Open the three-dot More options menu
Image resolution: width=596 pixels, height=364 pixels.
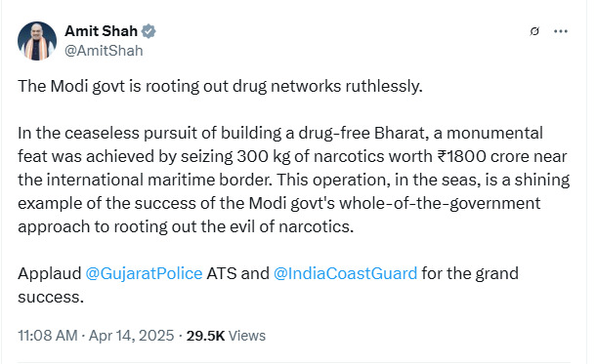coord(561,31)
